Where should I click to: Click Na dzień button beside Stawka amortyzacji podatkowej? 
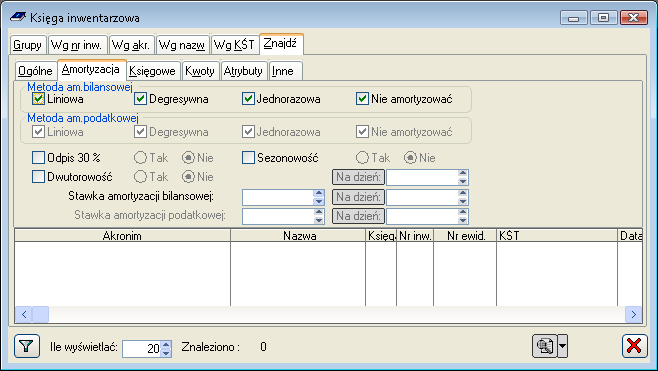point(358,216)
